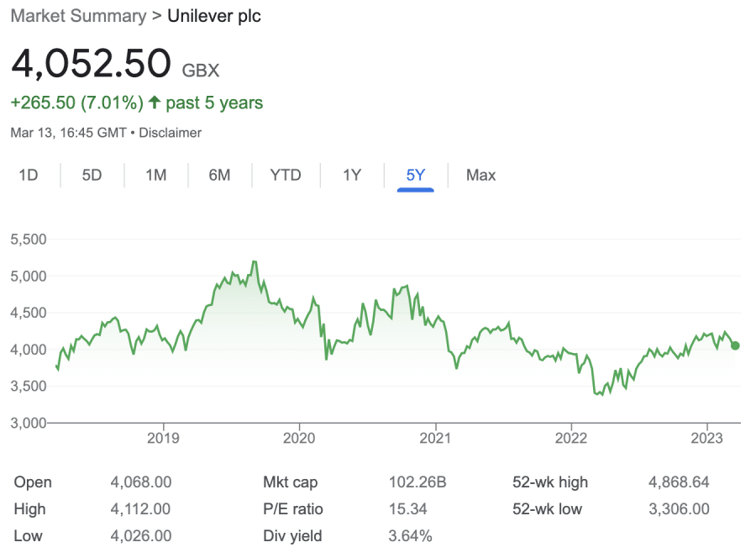This screenshot has width=756, height=558.
Task: Click the 2021 axis label
Action: 435,438
